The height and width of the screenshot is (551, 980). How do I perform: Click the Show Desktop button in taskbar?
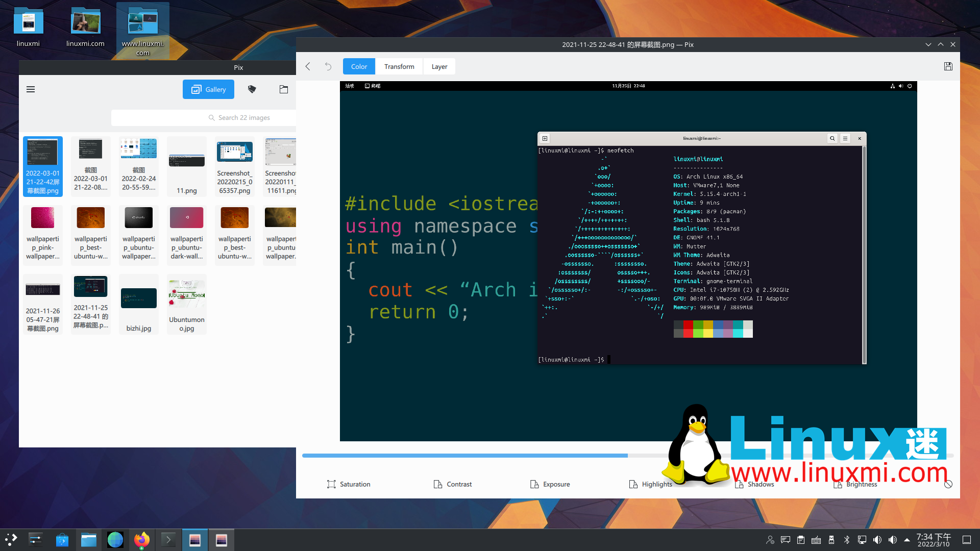967,540
